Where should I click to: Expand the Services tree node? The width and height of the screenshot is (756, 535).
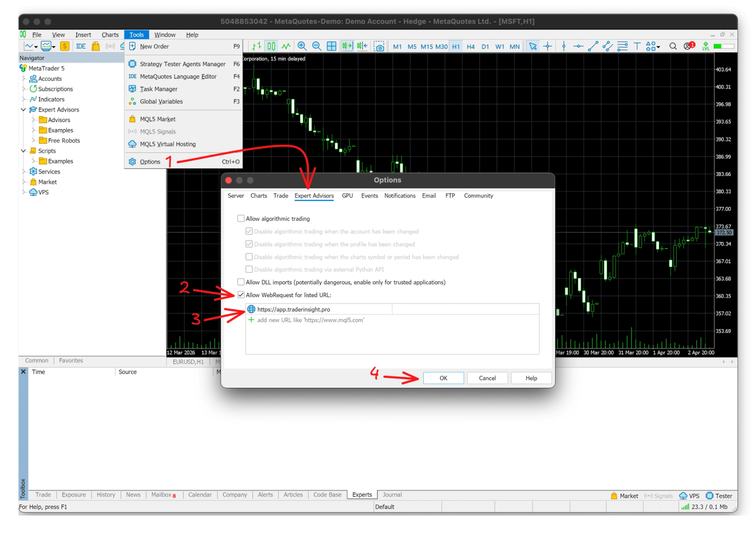pos(23,172)
